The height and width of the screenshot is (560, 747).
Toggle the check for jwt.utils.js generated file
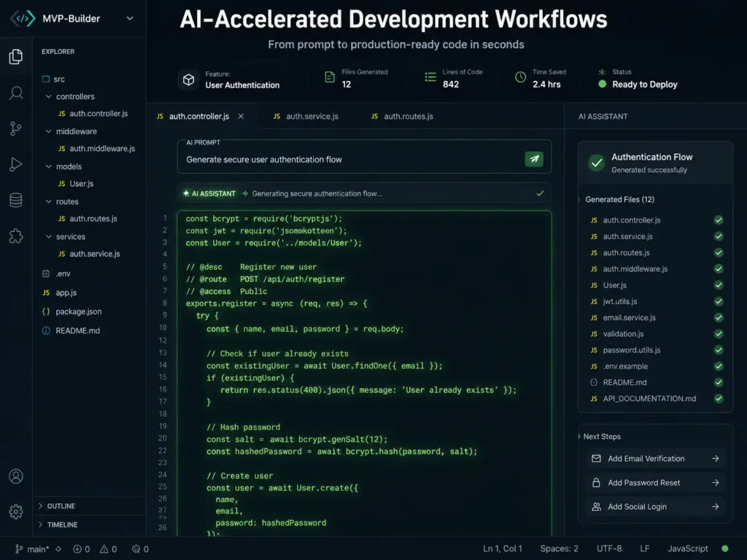(719, 301)
